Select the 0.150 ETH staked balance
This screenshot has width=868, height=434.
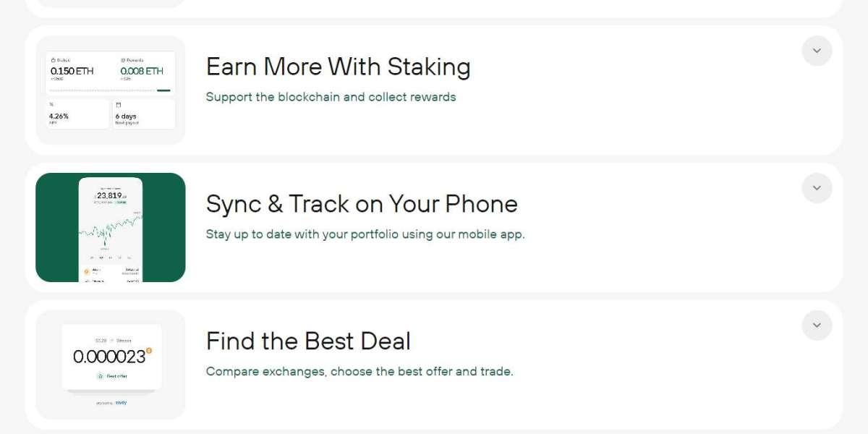[72, 72]
